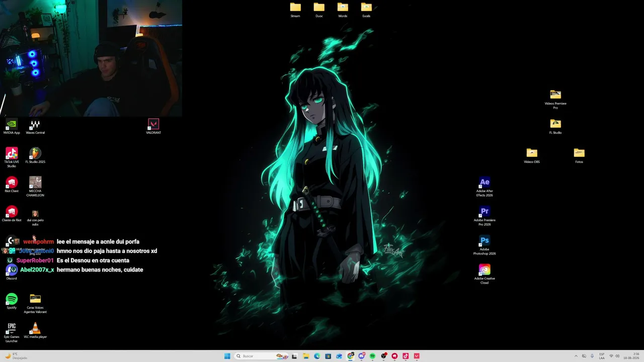Select the Riot Client desktop icon
The image size is (644, 362).
pyautogui.click(x=12, y=185)
